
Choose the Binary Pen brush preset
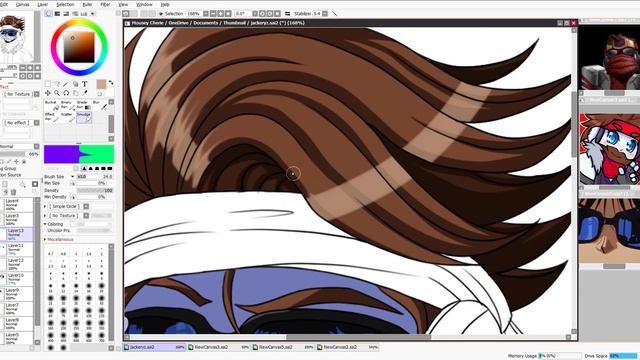(67, 105)
